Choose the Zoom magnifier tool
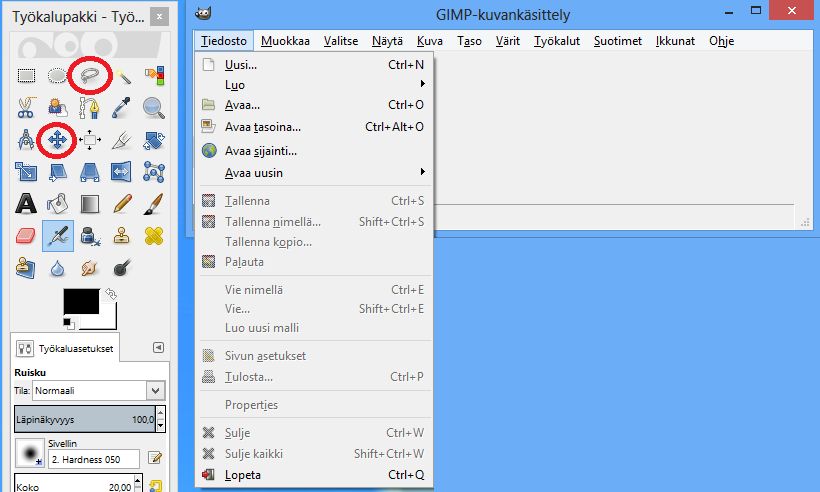The image size is (820, 492). point(153,107)
